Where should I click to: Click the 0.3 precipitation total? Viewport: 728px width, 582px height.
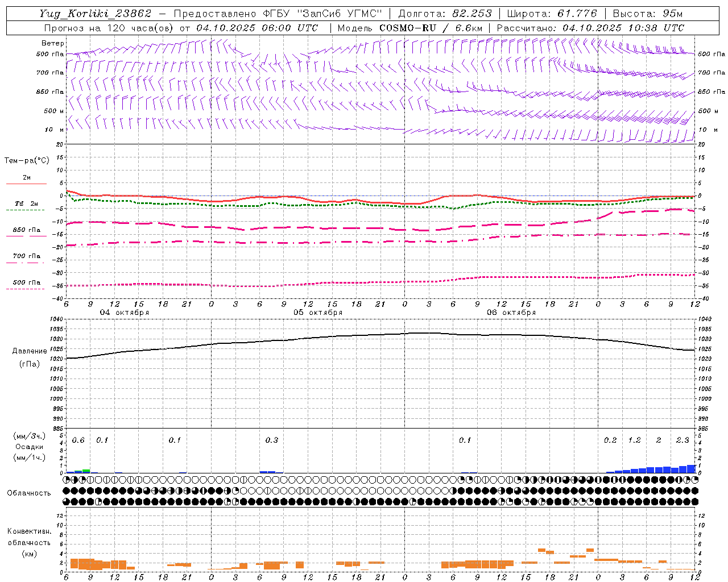[x=272, y=440]
